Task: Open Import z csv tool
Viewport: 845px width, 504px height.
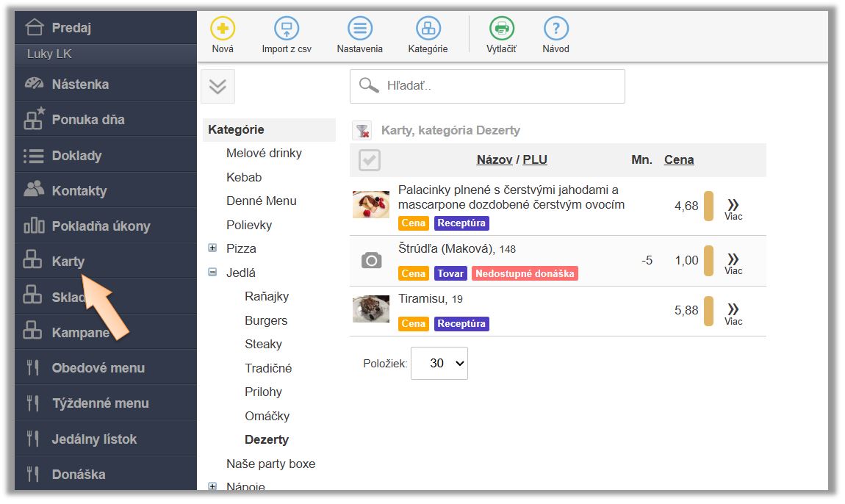Action: tap(287, 29)
